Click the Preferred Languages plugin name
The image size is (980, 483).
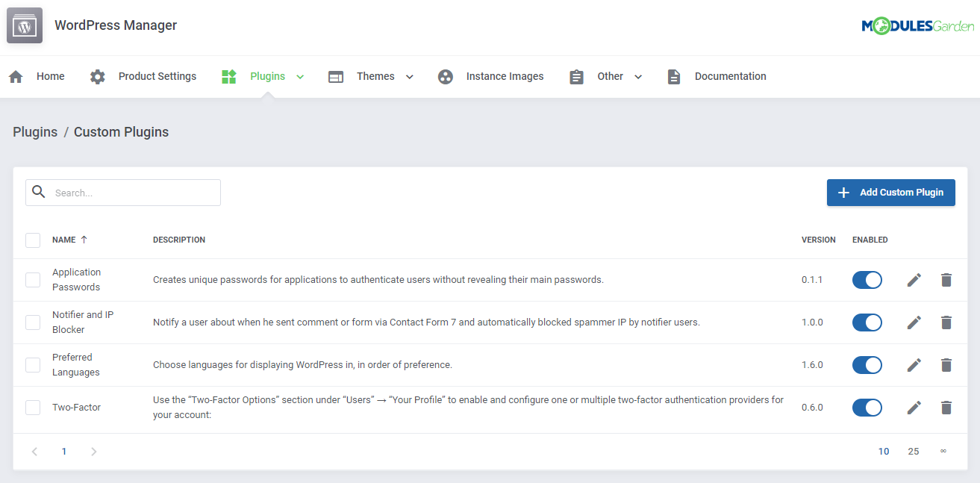[76, 365]
